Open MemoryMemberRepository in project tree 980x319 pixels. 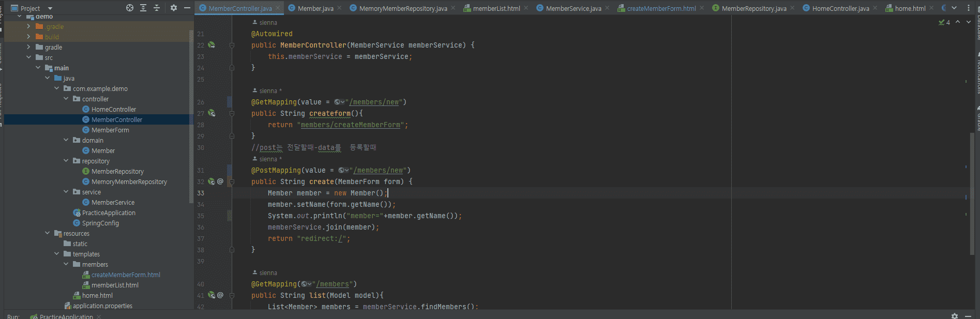coord(129,181)
